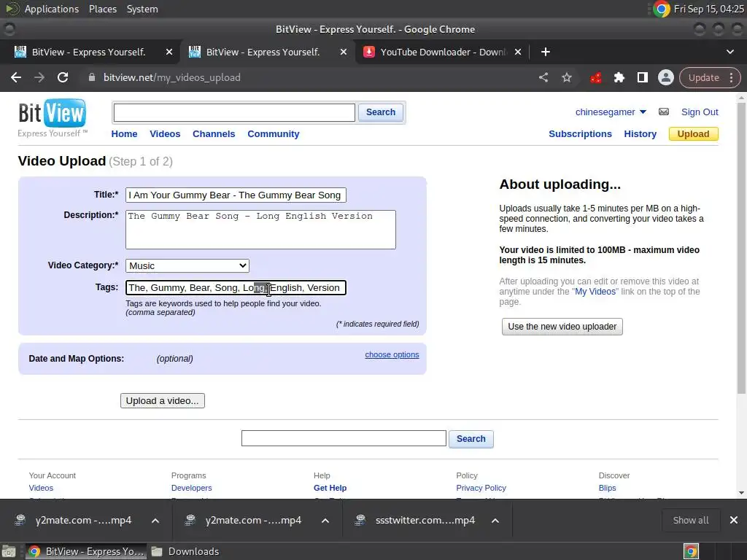Open History link

pyautogui.click(x=640, y=134)
